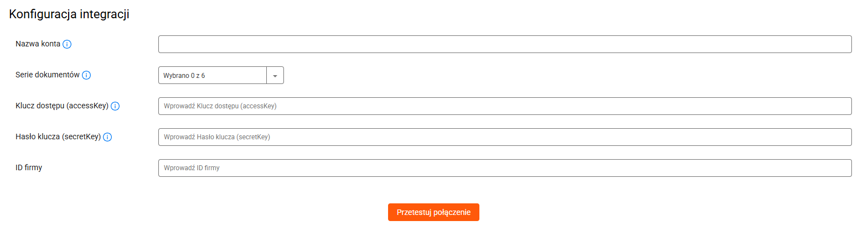
Task: Click the info icon beside Nazwa konta
Action: [67, 44]
